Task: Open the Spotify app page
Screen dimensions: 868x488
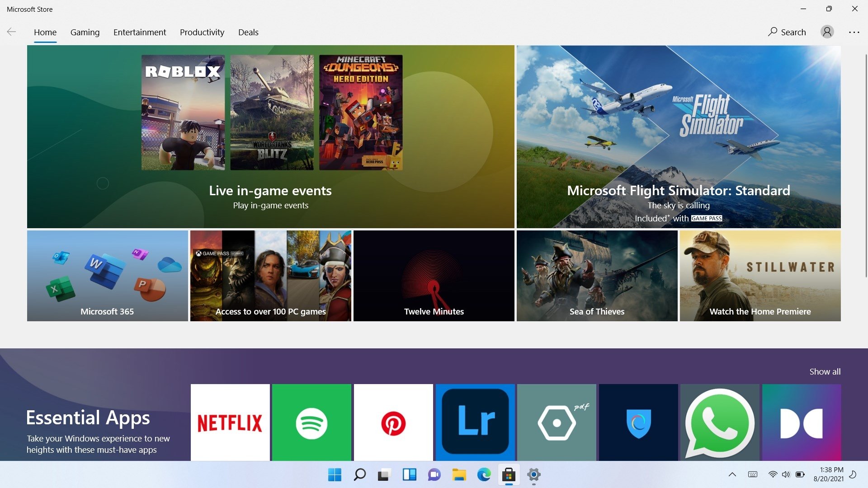Action: (311, 422)
